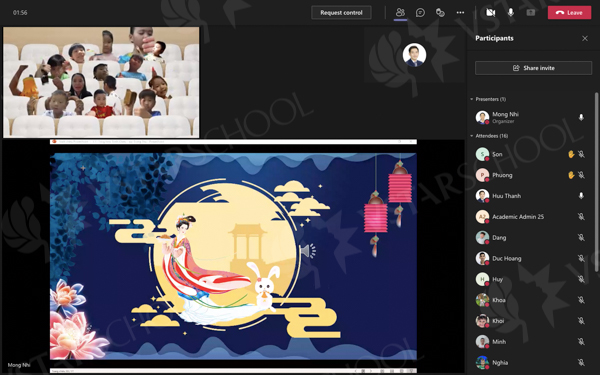This screenshot has width=600, height=375.
Task: Collapse the Attendees section
Action: tap(471, 136)
